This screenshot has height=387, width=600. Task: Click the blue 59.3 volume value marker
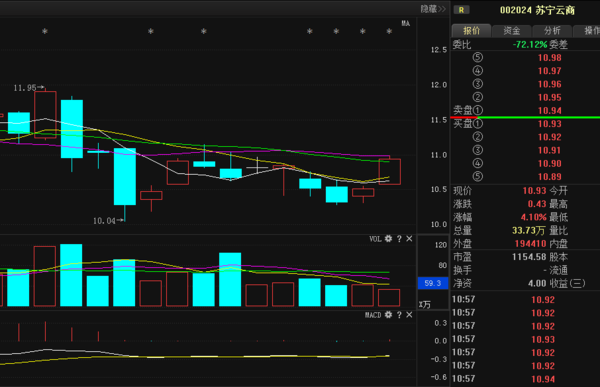(433, 283)
